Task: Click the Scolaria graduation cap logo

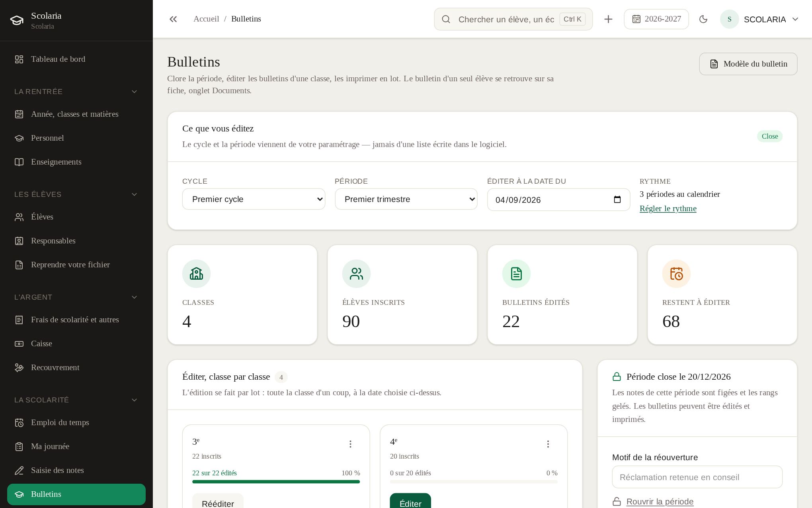Action: click(x=17, y=20)
